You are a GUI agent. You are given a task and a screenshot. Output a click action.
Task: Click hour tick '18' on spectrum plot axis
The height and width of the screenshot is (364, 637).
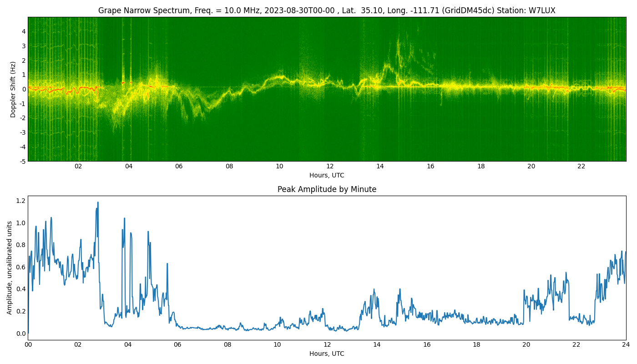tap(481, 167)
